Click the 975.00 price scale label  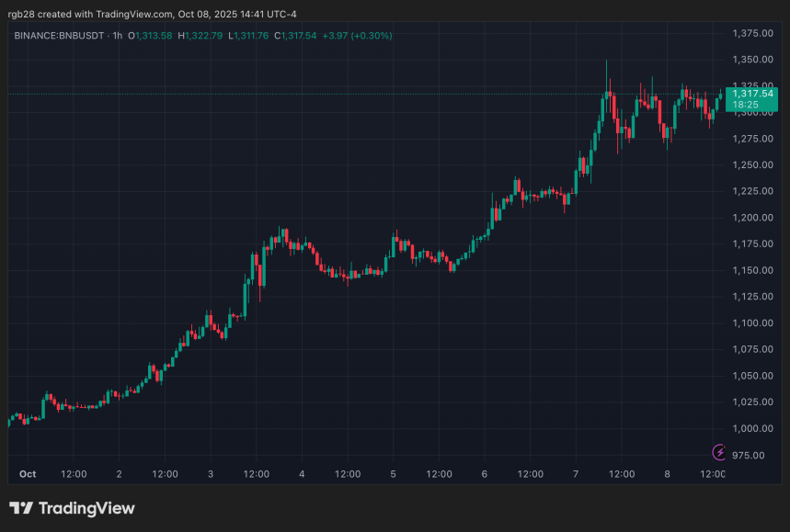tap(750, 455)
